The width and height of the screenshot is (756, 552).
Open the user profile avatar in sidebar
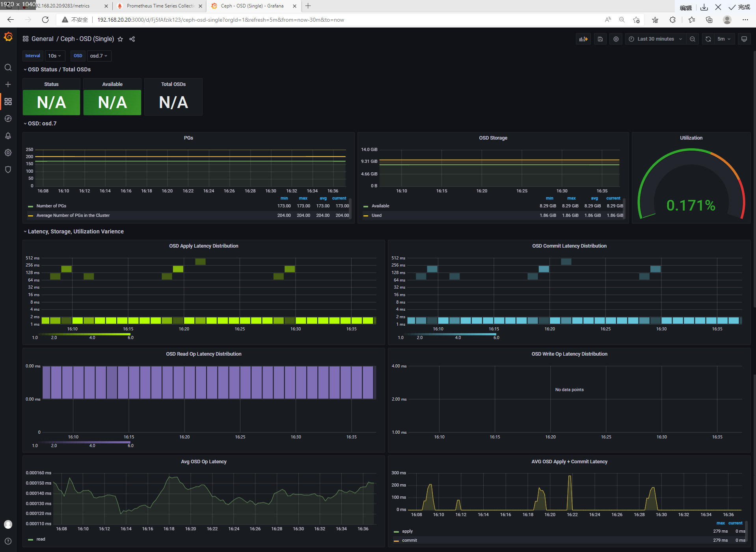(8, 524)
